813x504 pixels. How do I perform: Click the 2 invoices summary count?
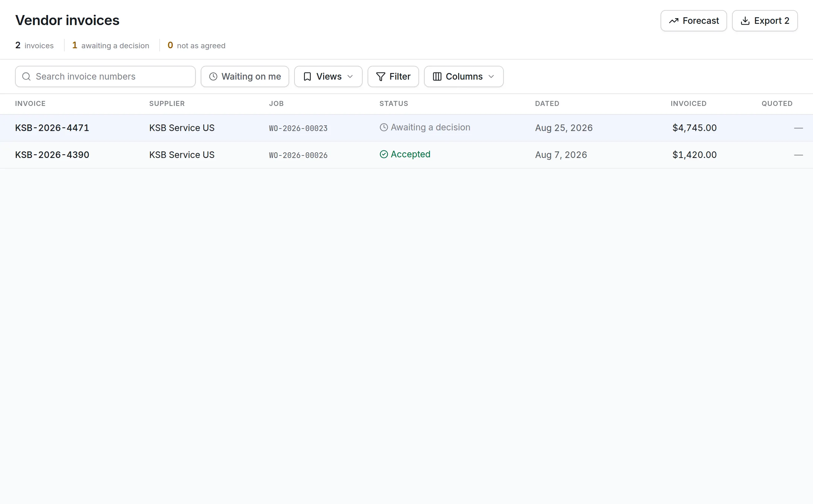pos(35,45)
